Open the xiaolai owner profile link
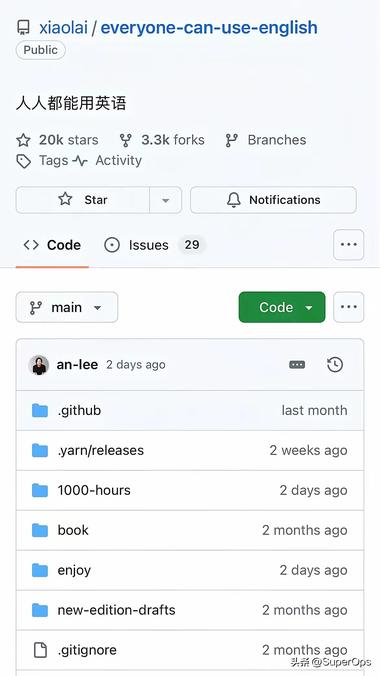This screenshot has height=676, width=380. (63, 28)
